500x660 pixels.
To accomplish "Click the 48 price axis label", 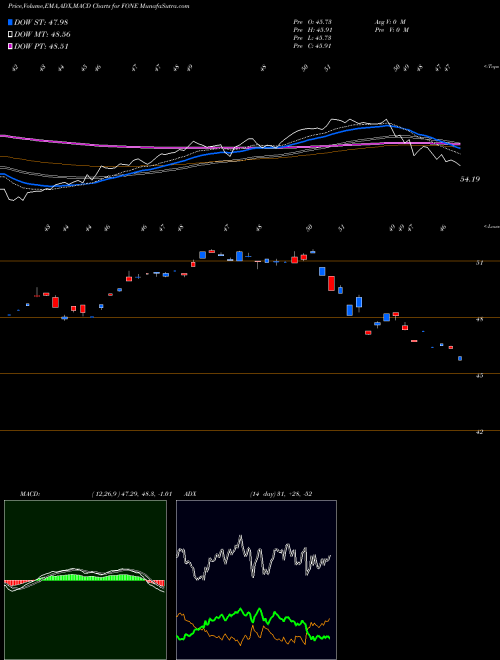I will click(479, 319).
